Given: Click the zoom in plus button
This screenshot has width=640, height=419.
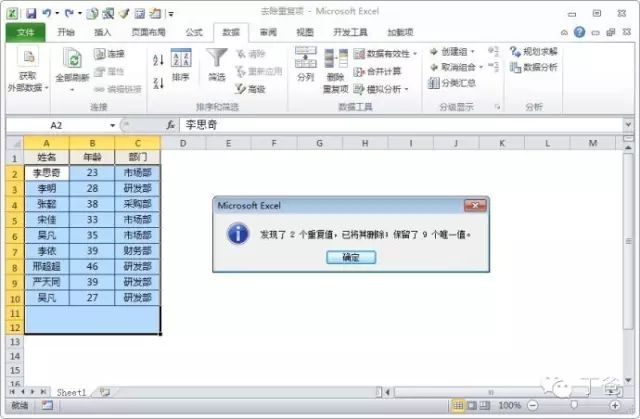Looking at the screenshot, I should [x=614, y=406].
